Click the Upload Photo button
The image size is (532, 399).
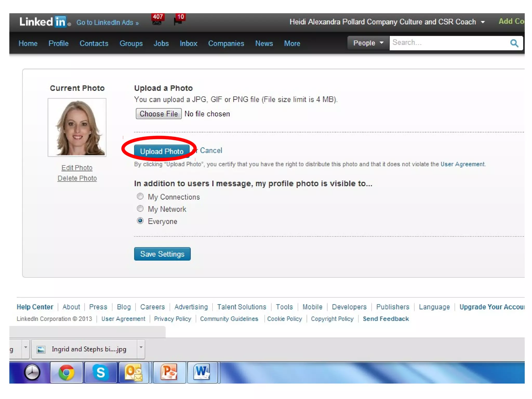[x=162, y=151]
